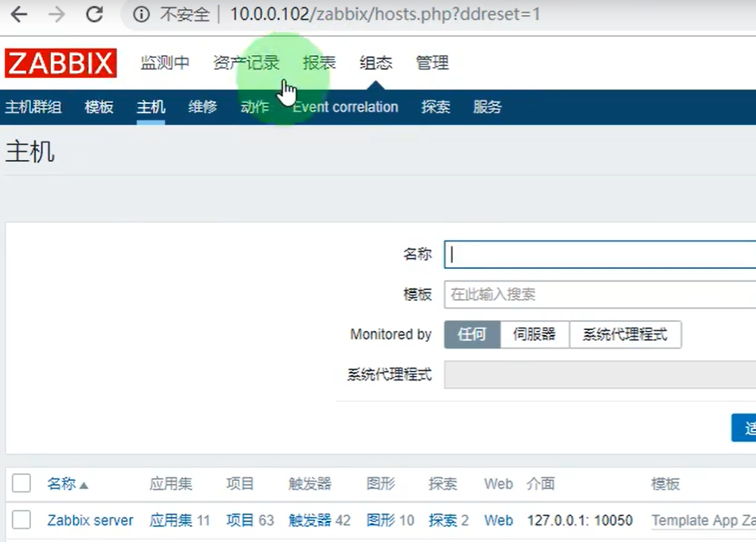Toggle the select-all checkbox in table header

click(22, 483)
